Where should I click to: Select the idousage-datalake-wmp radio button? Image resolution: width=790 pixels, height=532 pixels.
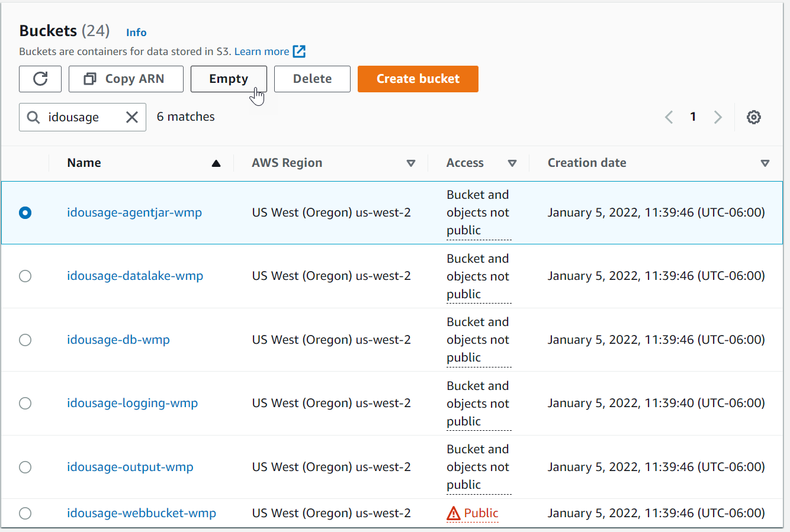point(25,276)
